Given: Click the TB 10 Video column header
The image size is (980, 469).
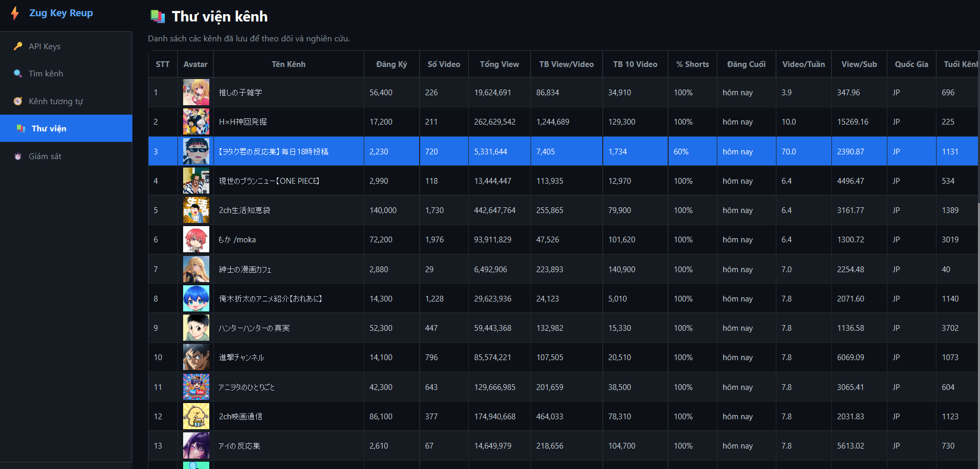Looking at the screenshot, I should [635, 64].
